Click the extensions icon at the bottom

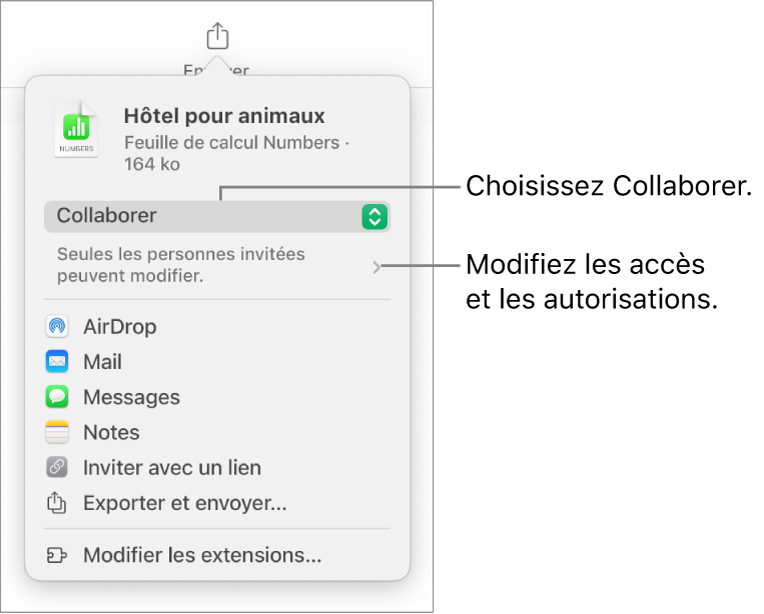pos(57,555)
